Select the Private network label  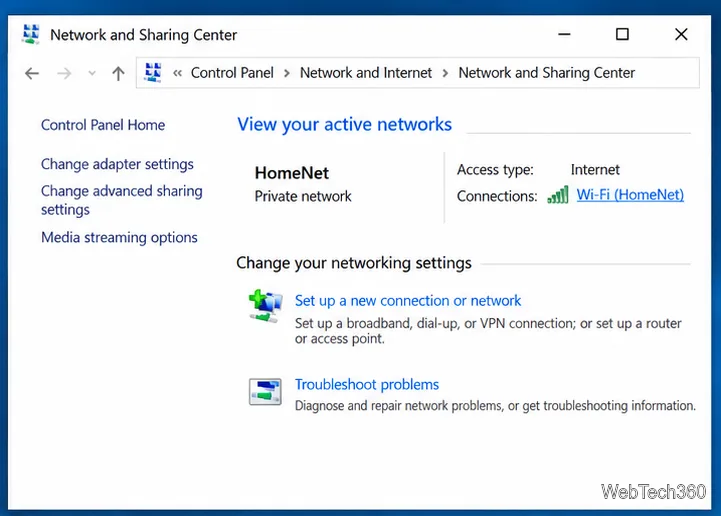(x=303, y=196)
